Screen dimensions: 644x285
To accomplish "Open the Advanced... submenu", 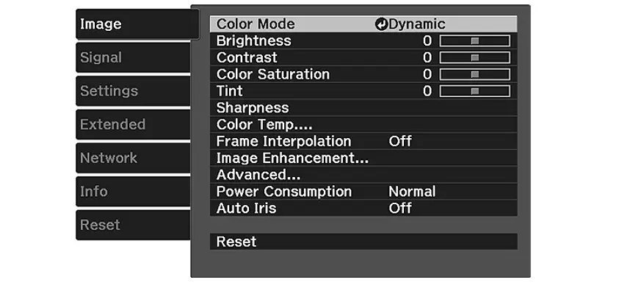I will click(x=363, y=175).
